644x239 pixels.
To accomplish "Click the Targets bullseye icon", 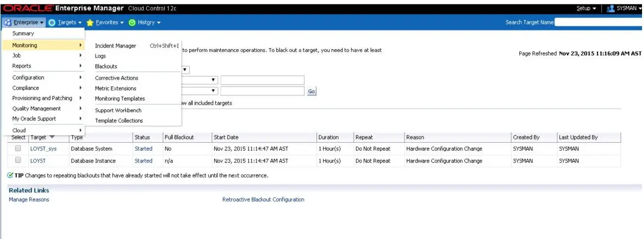I will (52, 22).
